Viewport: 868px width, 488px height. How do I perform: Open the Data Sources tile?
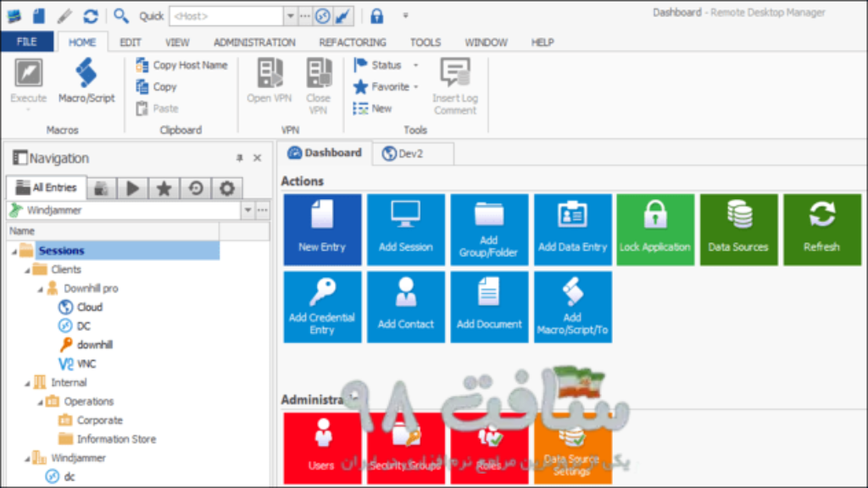pyautogui.click(x=738, y=230)
